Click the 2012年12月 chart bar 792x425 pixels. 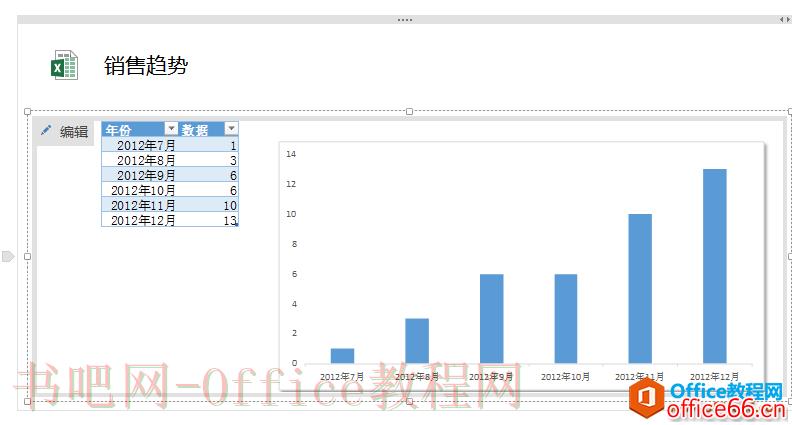pyautogui.click(x=715, y=266)
